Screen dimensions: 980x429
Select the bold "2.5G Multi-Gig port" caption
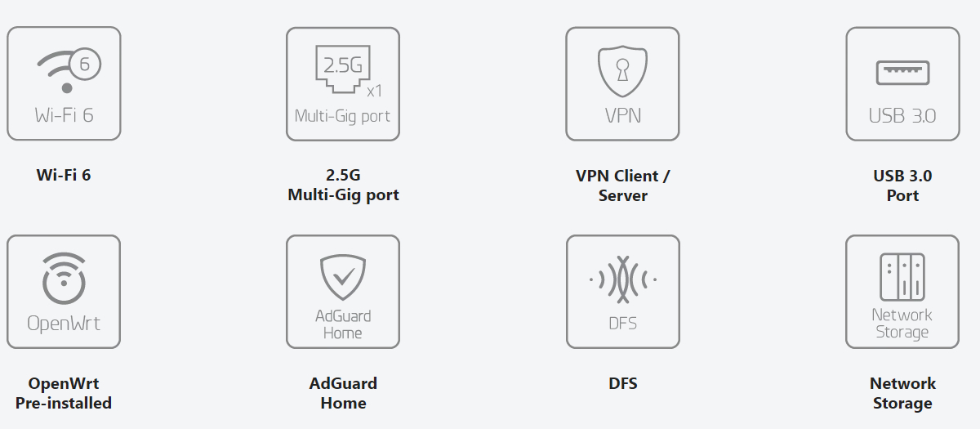tap(343, 185)
